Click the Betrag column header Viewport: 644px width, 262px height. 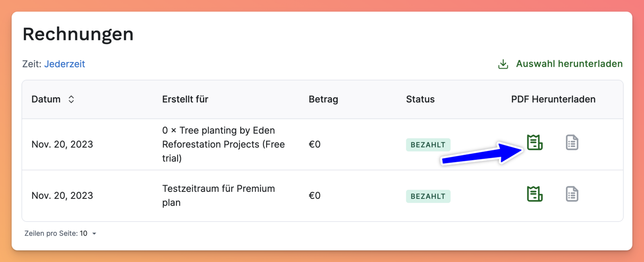point(323,100)
